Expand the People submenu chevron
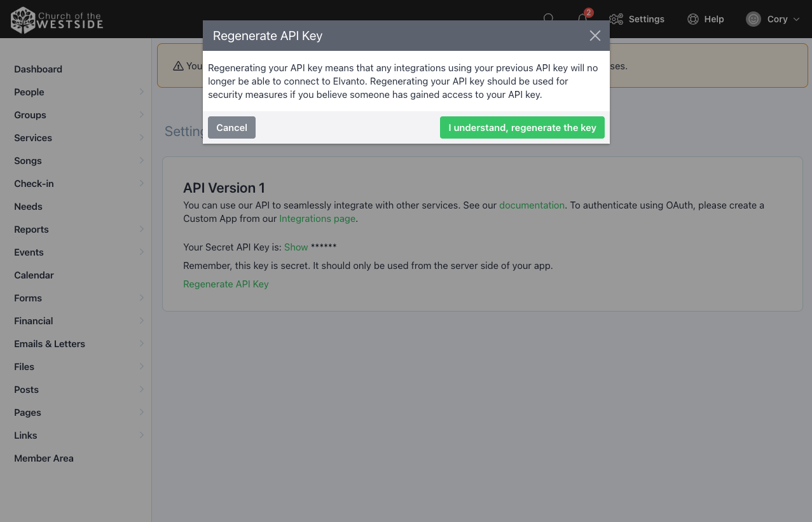 pos(141,92)
